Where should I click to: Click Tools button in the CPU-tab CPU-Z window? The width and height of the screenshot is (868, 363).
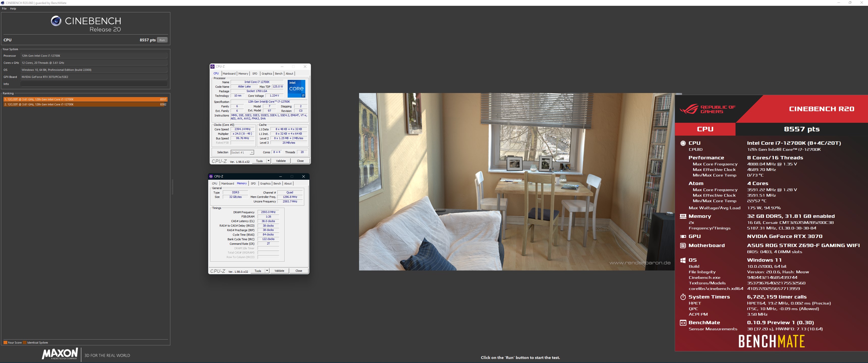click(x=259, y=161)
